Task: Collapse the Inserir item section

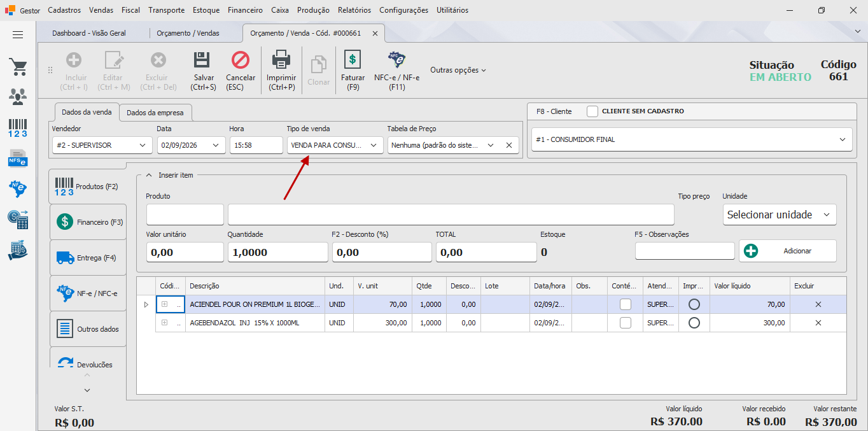Action: coord(149,175)
